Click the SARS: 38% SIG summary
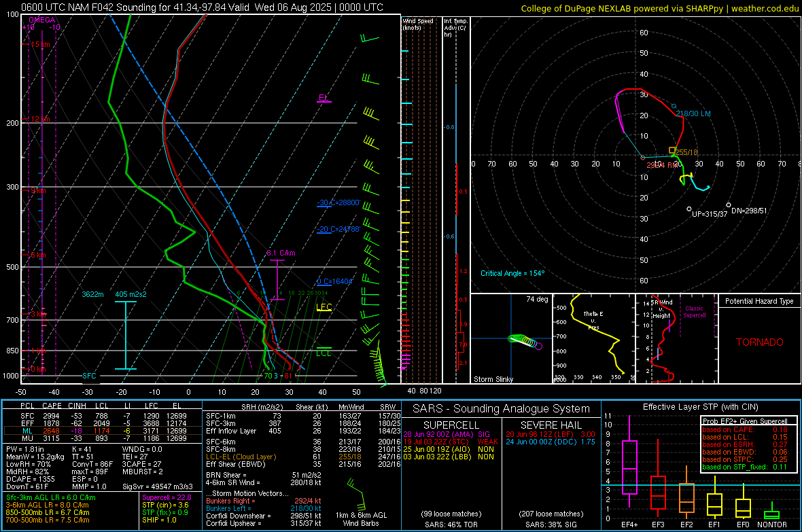 coord(551,525)
